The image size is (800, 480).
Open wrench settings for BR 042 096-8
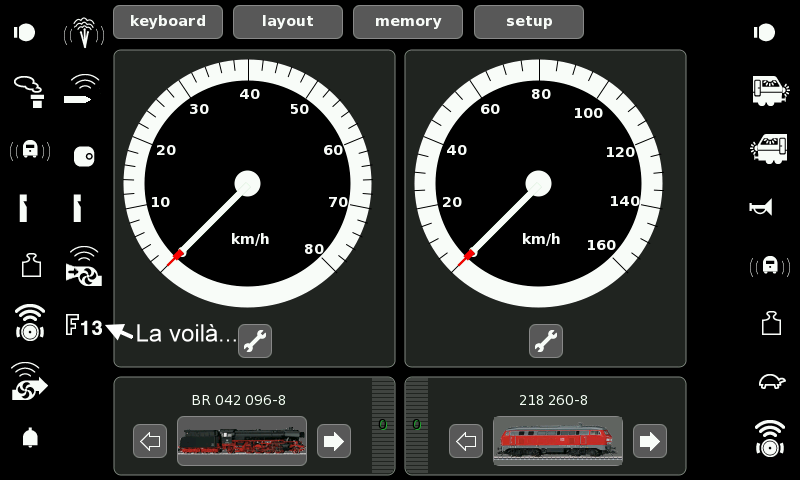pyautogui.click(x=255, y=341)
